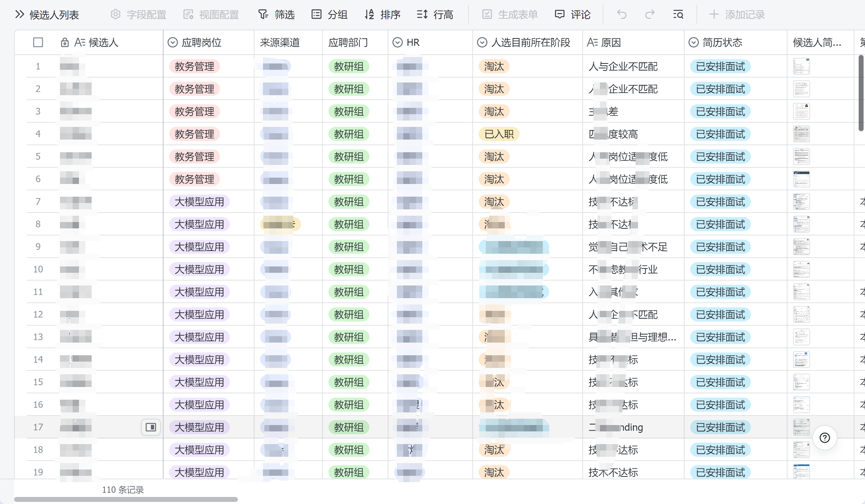865x504 pixels.
Task: Expand record 17 with the side-panel icon
Action: (151, 427)
